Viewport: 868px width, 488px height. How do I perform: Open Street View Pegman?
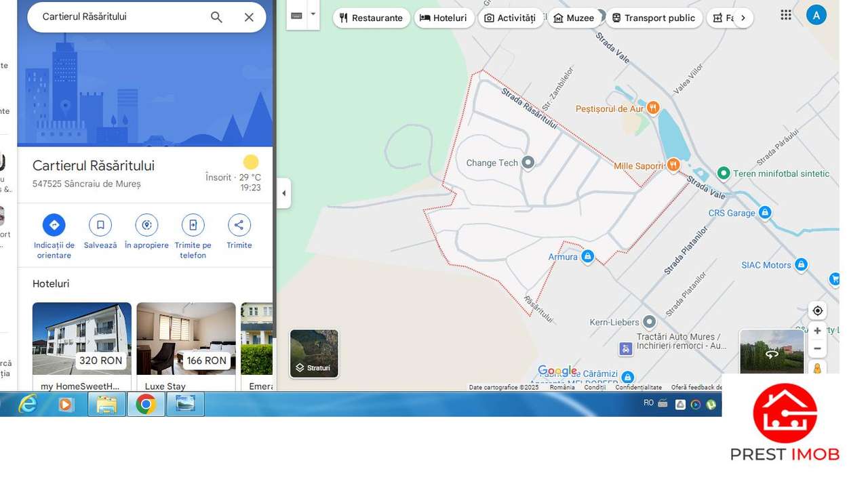(x=817, y=368)
